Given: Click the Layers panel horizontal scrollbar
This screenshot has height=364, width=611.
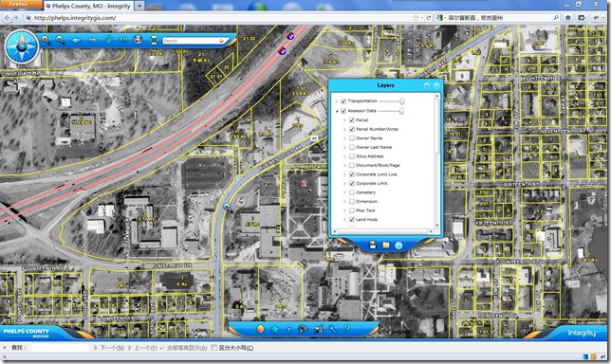Looking at the screenshot, I should [383, 231].
